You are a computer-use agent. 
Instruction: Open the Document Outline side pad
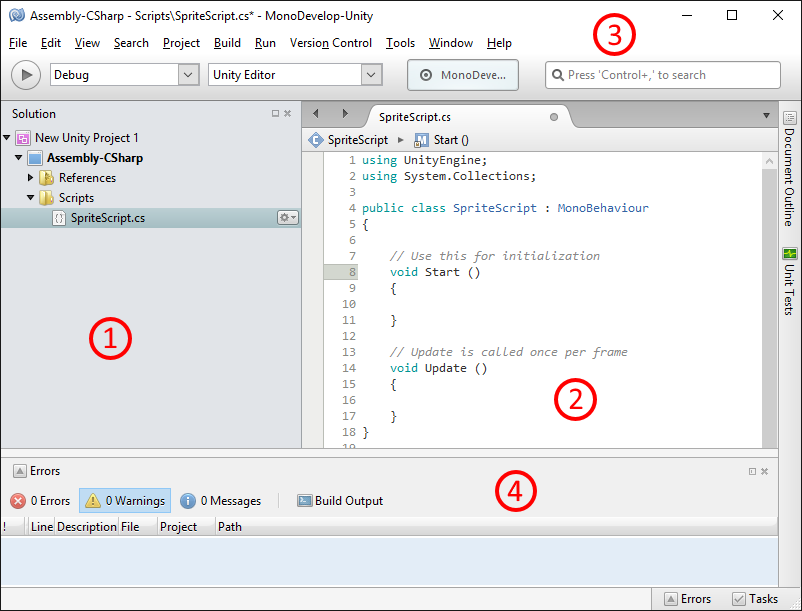click(790, 169)
